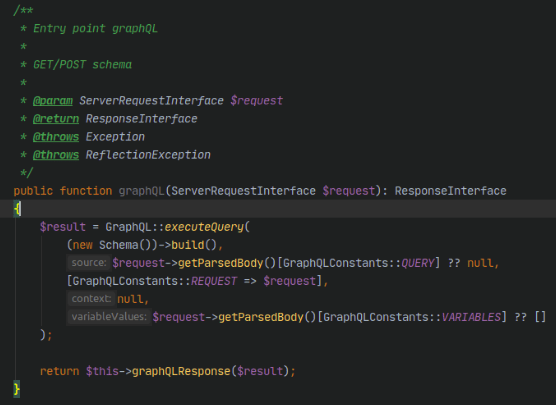Click the QUERY constant
The width and height of the screenshot is (556, 405).
[418, 263]
